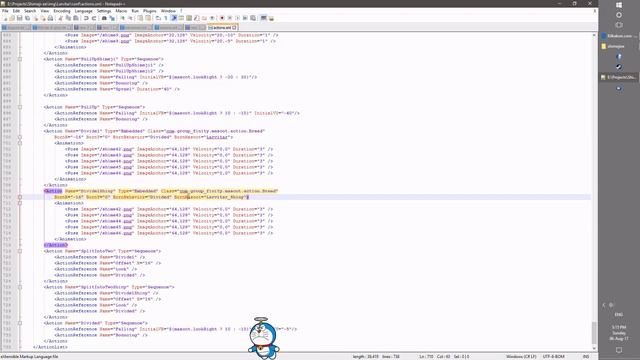Create a new file with toolbar New icon
640x360 pixels.
pos(5,18)
